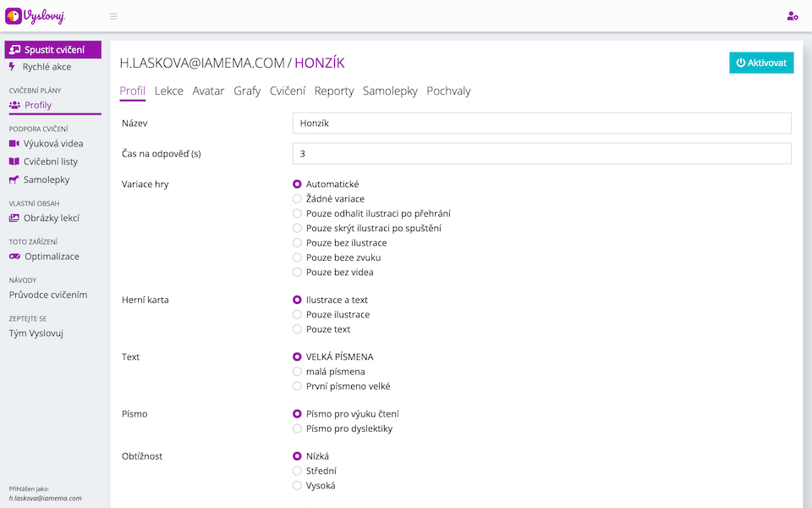This screenshot has width=812, height=508.
Task: Click the Samolepky horse icon
Action: pyautogui.click(x=14, y=179)
